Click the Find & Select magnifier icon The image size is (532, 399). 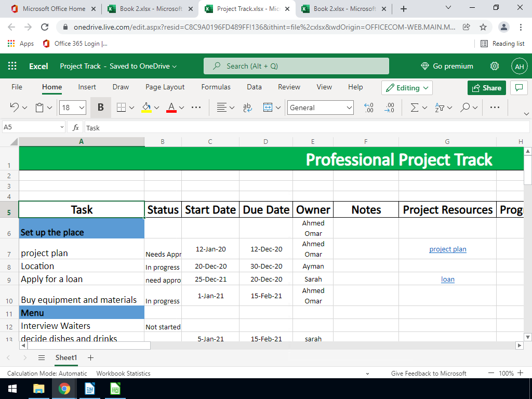pos(465,108)
